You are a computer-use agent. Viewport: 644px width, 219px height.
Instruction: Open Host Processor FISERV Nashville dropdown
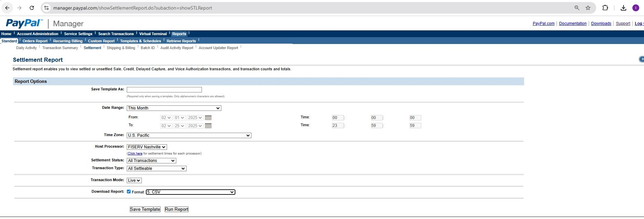pyautogui.click(x=147, y=147)
